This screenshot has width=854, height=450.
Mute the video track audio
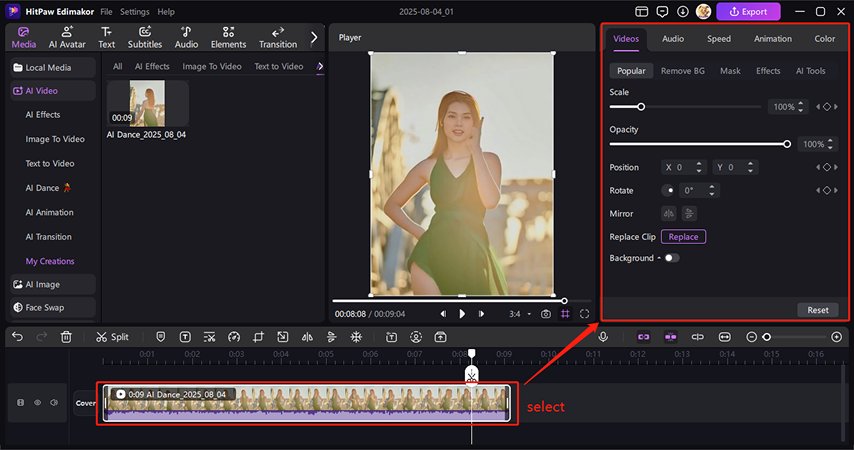pos(54,403)
